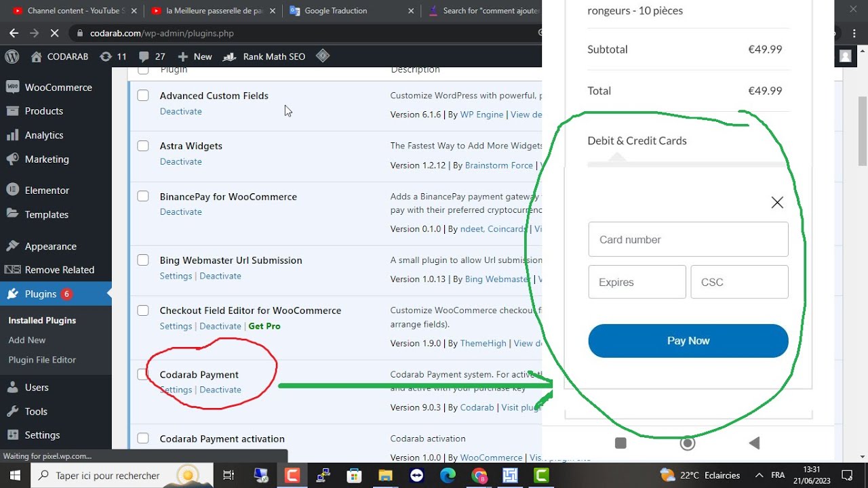Tap the phone square recents button
868x488 pixels.
tap(620, 443)
